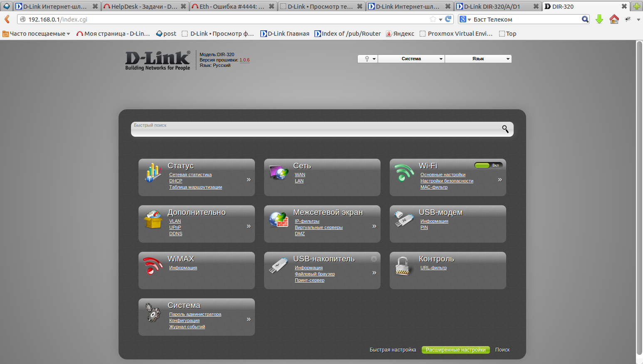Click the green Wi-Fi signal icon
Screen dimensions: 643x364
click(404, 172)
